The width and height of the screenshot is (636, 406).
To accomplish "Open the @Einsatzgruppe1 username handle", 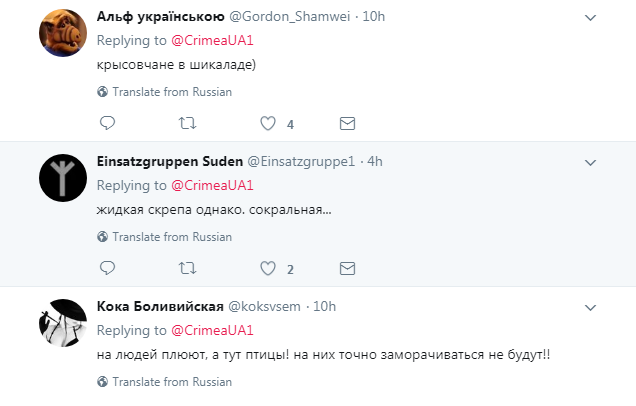I will point(304,162).
